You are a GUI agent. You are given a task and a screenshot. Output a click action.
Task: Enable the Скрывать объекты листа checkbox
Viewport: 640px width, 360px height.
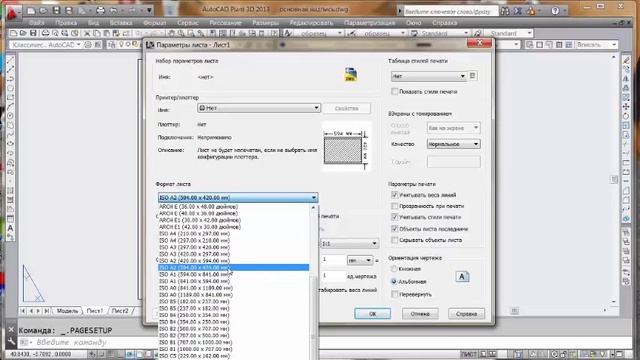click(394, 240)
